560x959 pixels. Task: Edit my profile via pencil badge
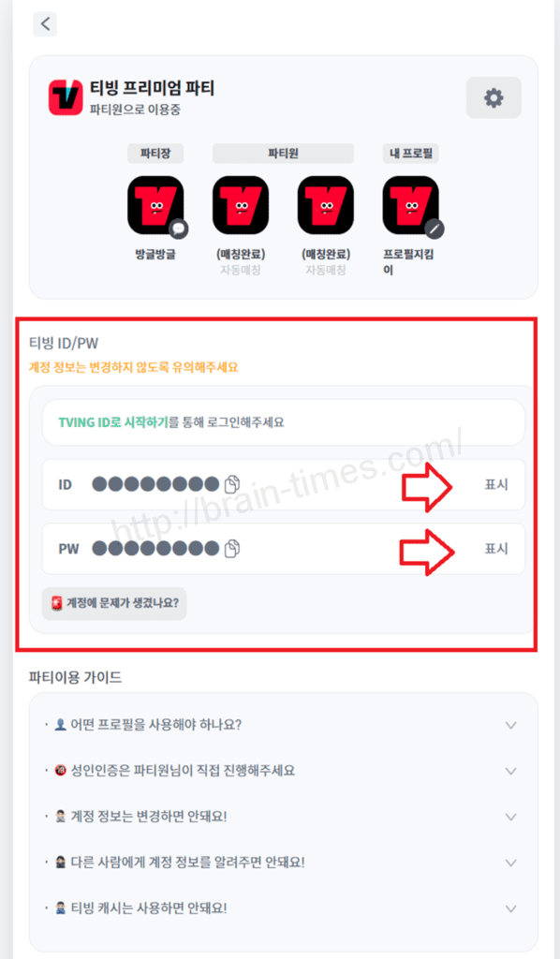click(x=435, y=229)
